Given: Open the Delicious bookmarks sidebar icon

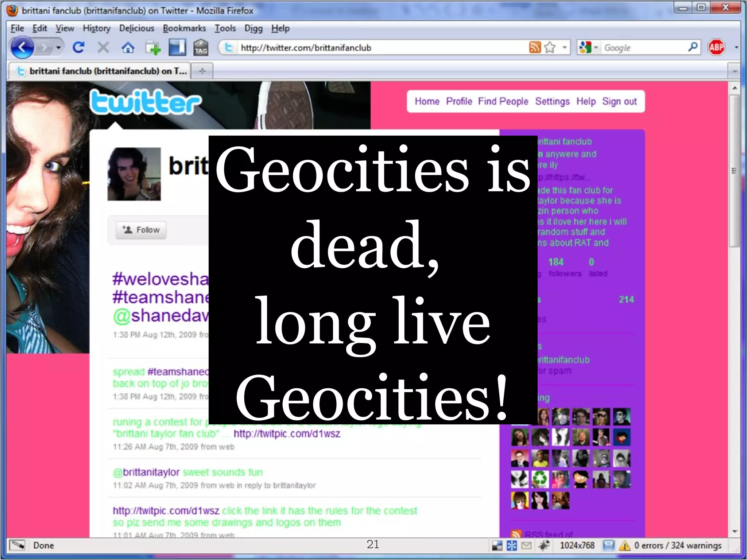Looking at the screenshot, I should point(177,47).
